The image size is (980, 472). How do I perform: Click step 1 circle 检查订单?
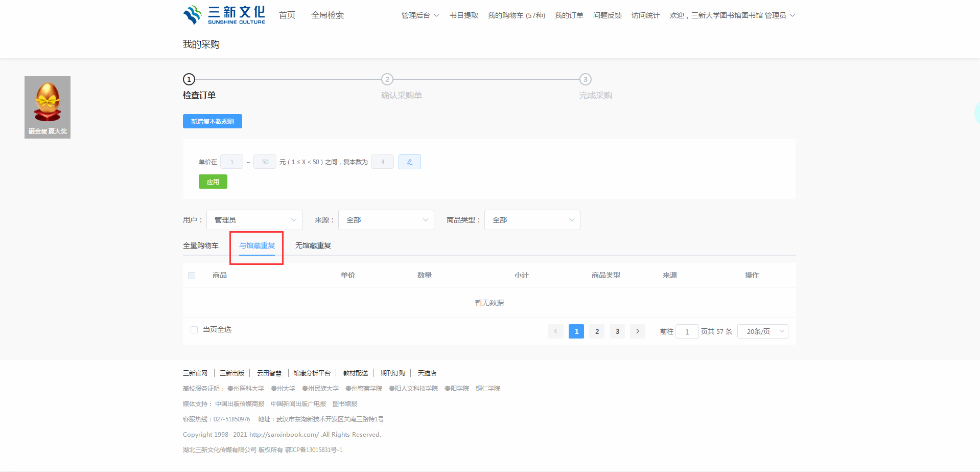coord(189,79)
